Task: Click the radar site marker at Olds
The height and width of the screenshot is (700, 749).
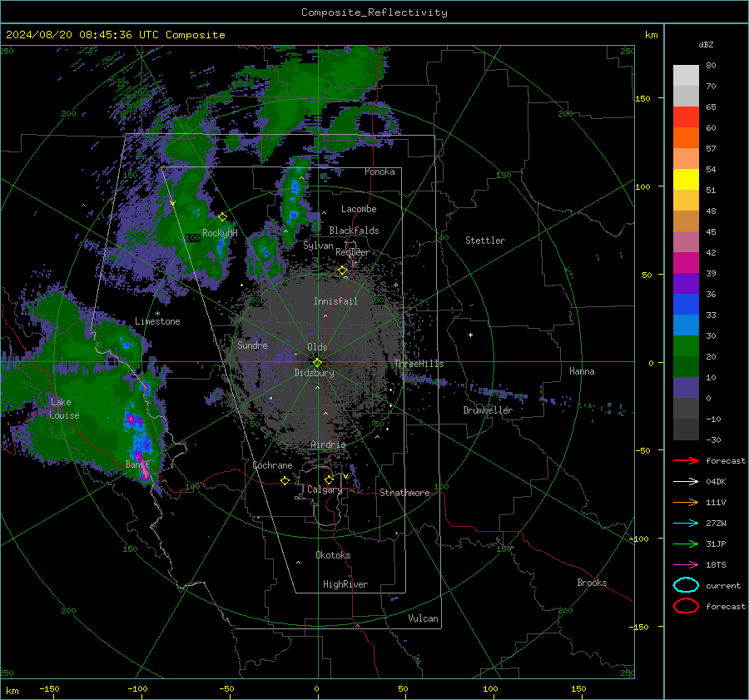Action: [x=317, y=362]
